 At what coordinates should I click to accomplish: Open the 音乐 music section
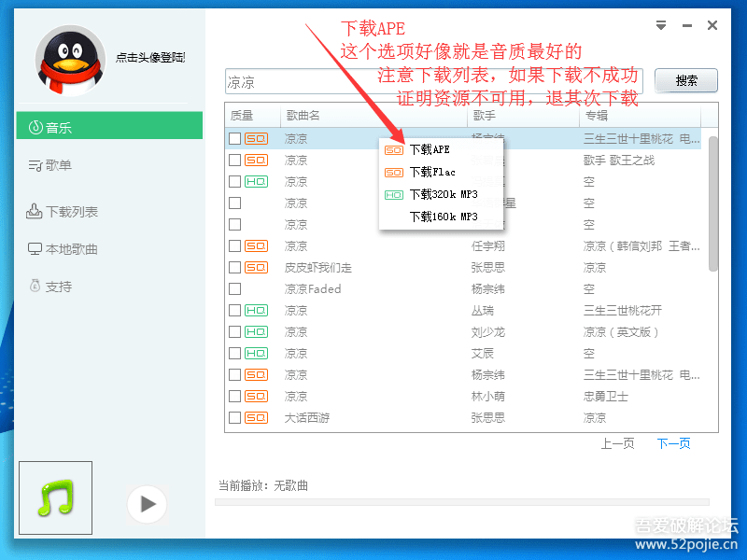coord(109,126)
